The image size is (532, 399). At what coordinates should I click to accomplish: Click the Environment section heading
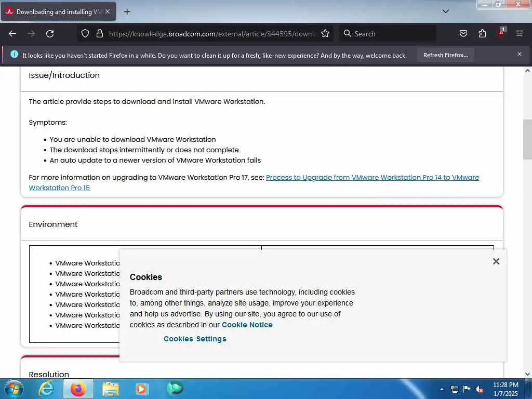click(54, 224)
